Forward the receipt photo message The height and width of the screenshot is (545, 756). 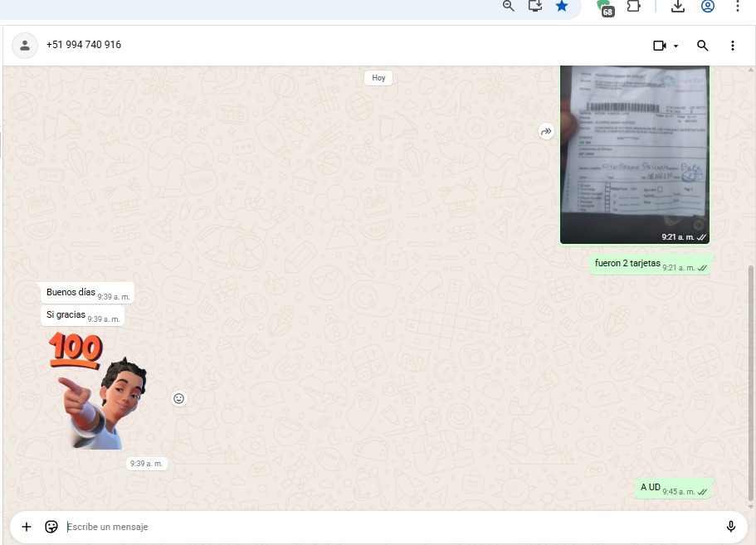(546, 131)
